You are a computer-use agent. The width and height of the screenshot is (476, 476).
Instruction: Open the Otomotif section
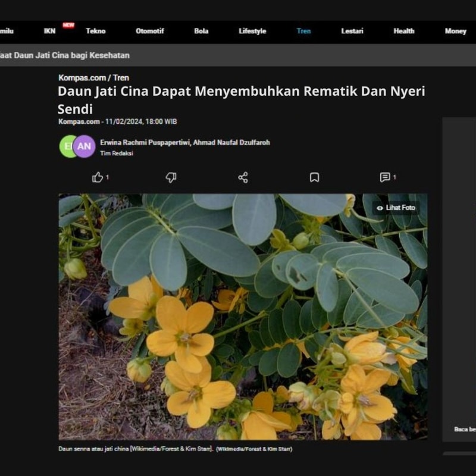[x=149, y=31]
